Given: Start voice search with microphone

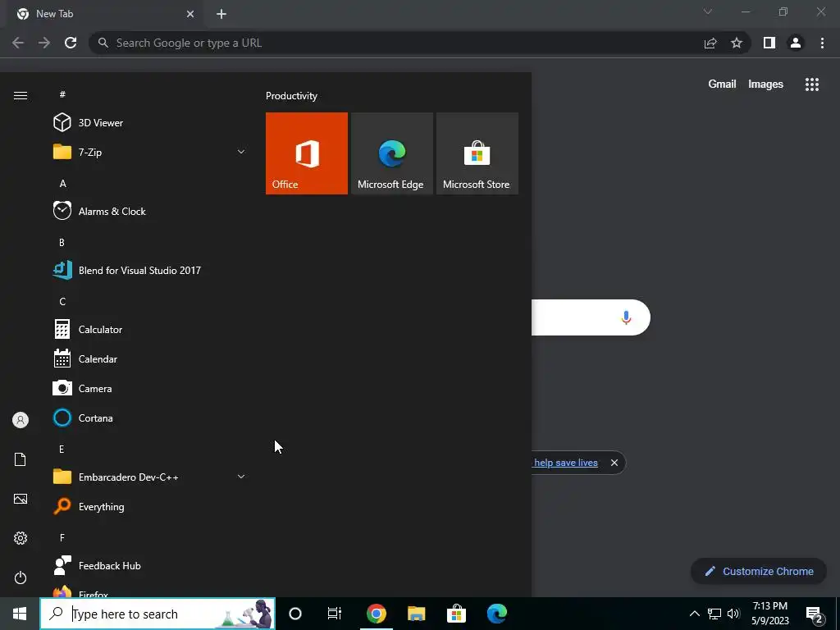Looking at the screenshot, I should point(626,317).
